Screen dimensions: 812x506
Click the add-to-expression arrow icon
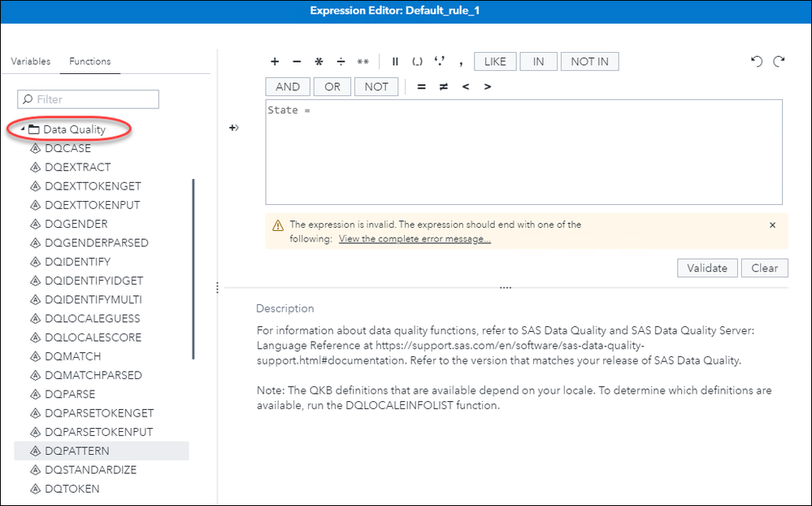233,128
